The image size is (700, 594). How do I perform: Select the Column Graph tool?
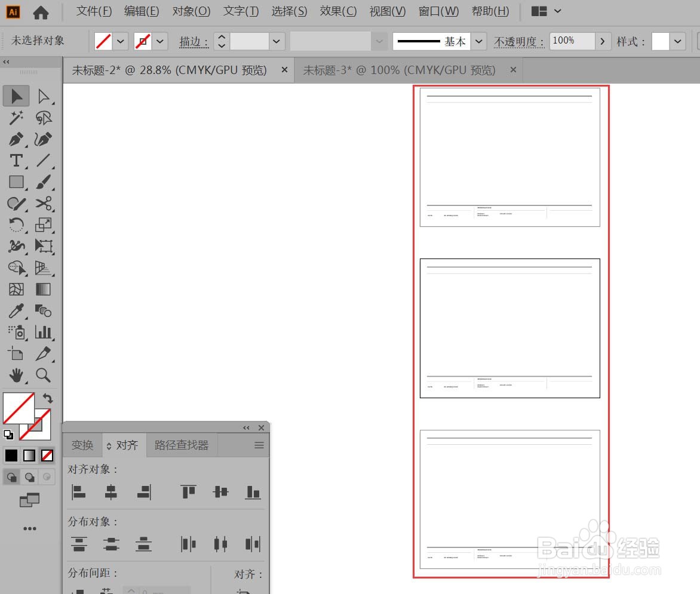44,332
